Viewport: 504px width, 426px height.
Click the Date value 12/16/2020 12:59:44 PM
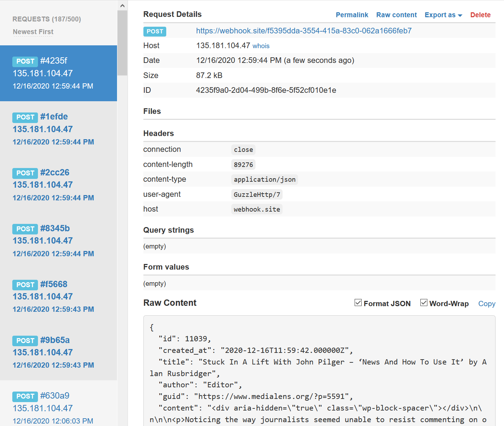point(239,60)
